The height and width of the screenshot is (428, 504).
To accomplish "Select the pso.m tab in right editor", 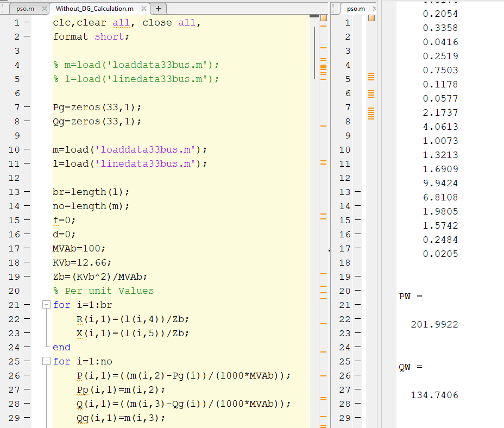I will pyautogui.click(x=356, y=9).
